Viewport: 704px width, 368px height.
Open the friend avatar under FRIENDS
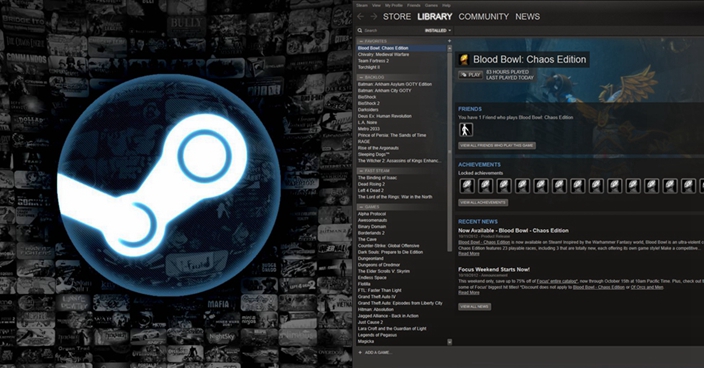click(x=466, y=130)
